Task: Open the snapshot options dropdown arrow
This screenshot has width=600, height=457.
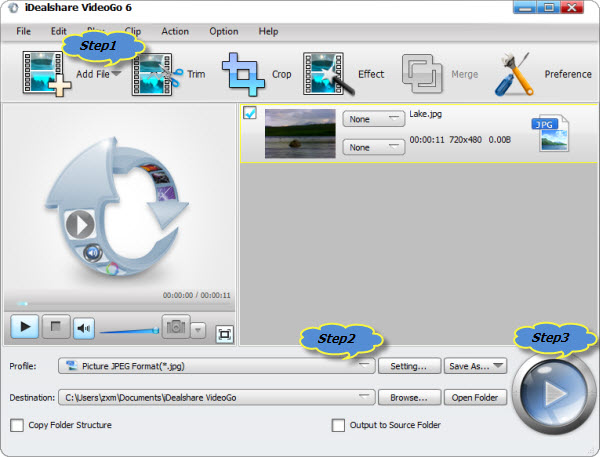Action: pyautogui.click(x=198, y=330)
